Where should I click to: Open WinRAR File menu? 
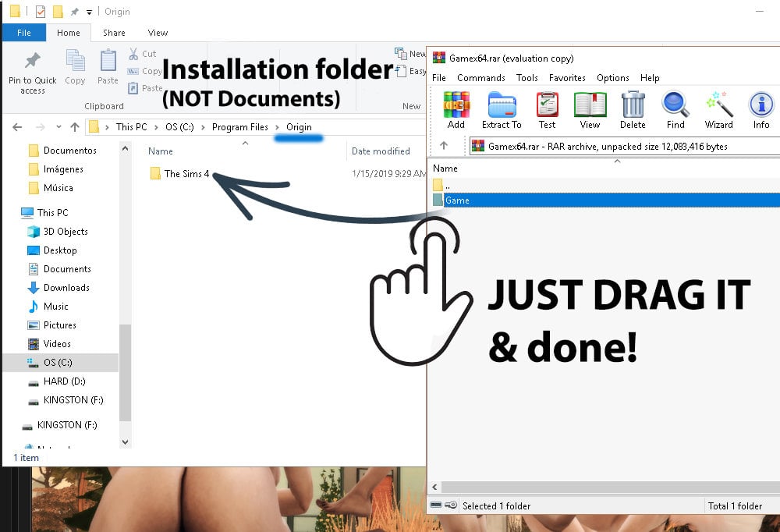pos(438,78)
